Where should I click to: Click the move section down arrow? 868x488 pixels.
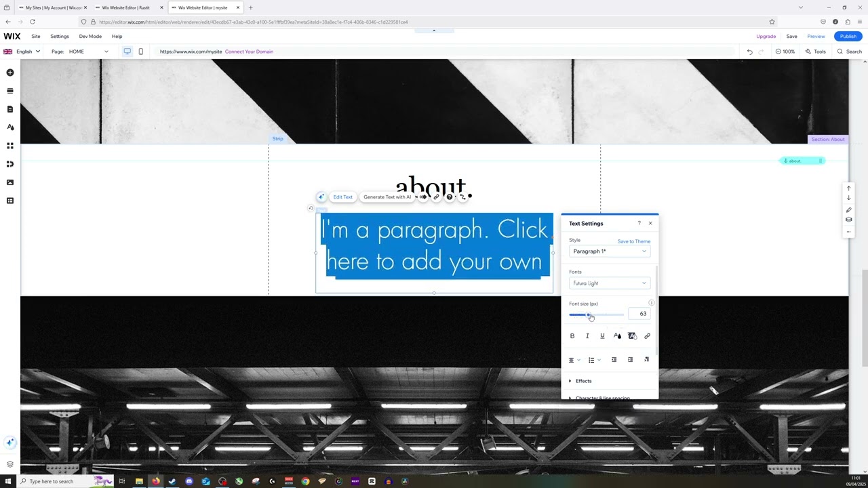point(848,198)
